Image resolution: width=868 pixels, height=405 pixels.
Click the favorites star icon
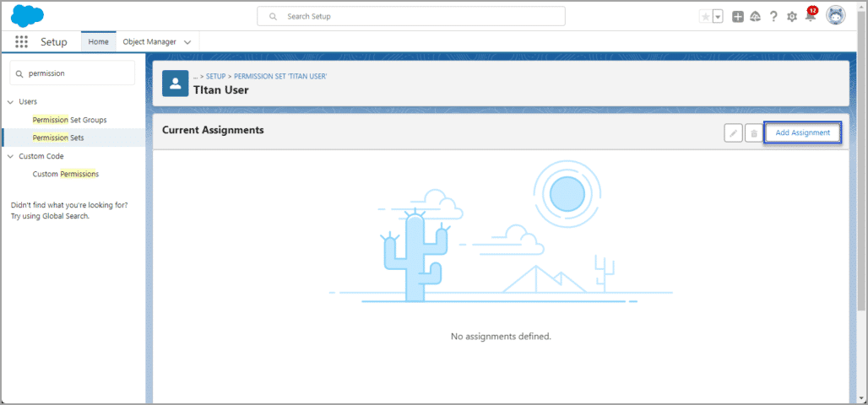click(x=705, y=17)
